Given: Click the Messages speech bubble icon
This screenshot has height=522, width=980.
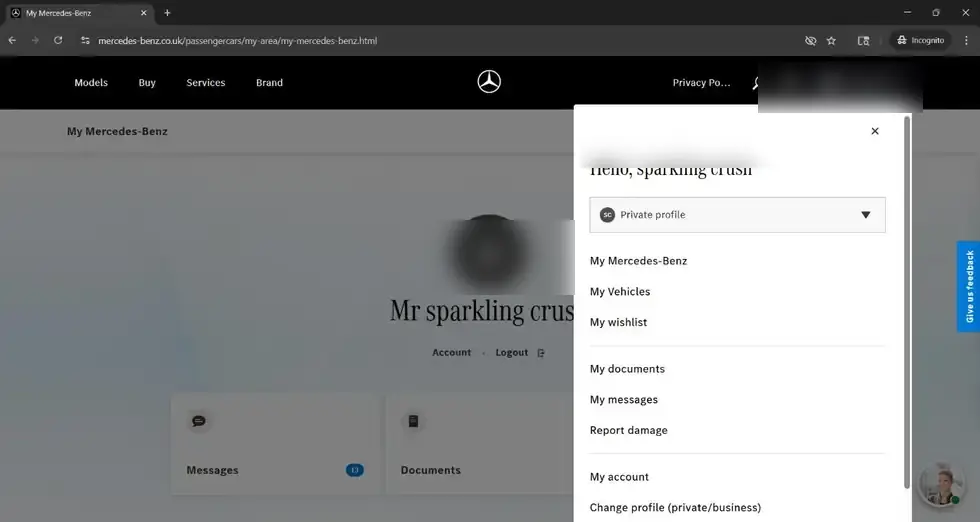Looking at the screenshot, I should click(199, 421).
